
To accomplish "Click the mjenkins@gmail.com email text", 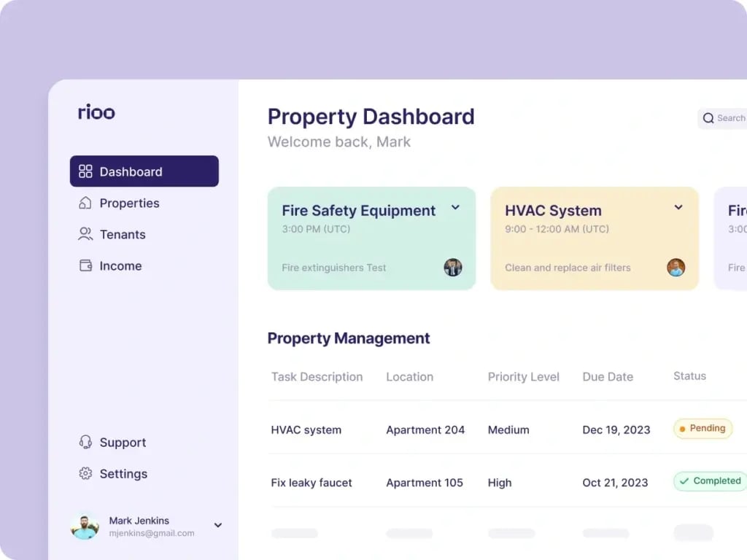I will [x=152, y=533].
